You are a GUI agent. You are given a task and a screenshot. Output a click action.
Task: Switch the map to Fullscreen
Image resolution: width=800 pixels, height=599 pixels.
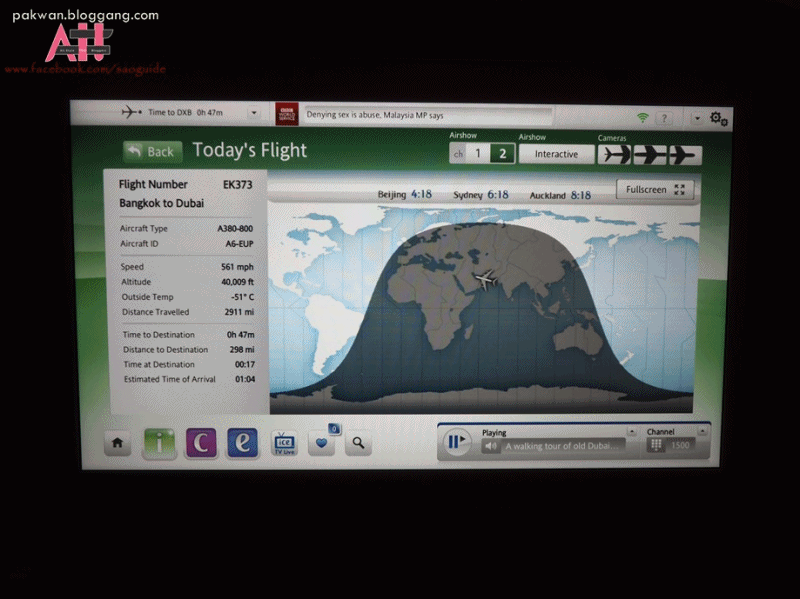(x=655, y=190)
